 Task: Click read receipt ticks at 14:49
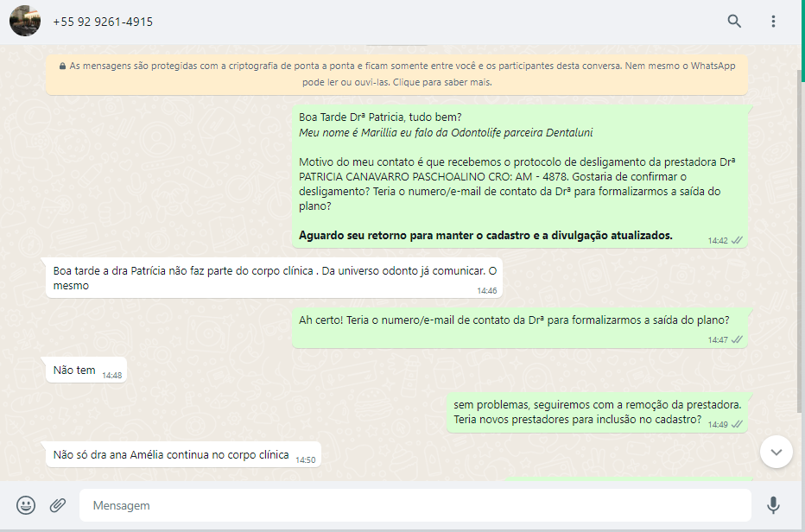737,424
